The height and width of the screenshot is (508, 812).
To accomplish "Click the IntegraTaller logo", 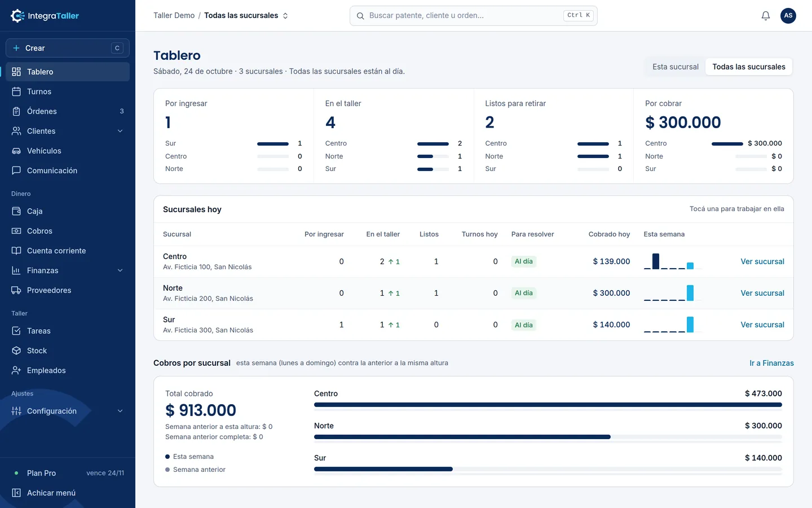I will point(45,16).
